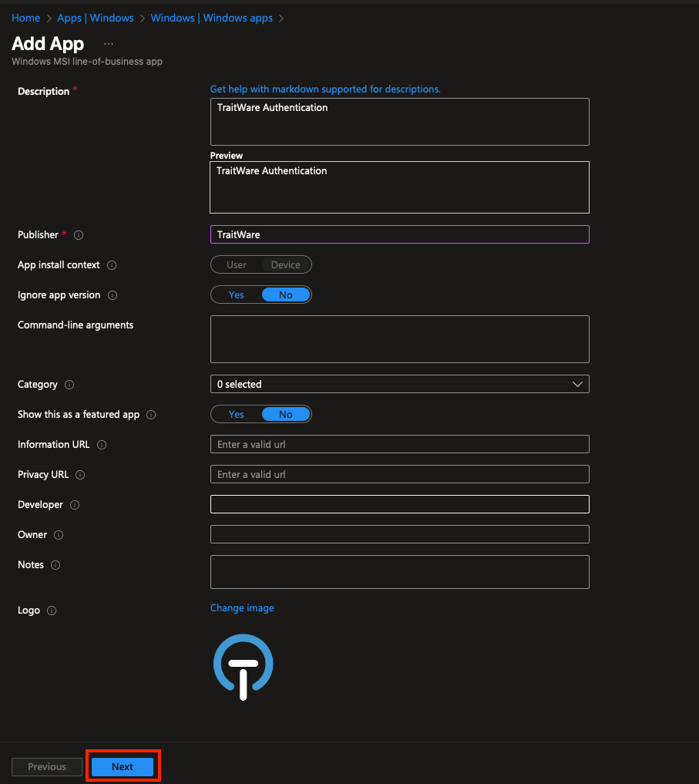Click the Notes text box
The height and width of the screenshot is (784, 699).
(399, 572)
